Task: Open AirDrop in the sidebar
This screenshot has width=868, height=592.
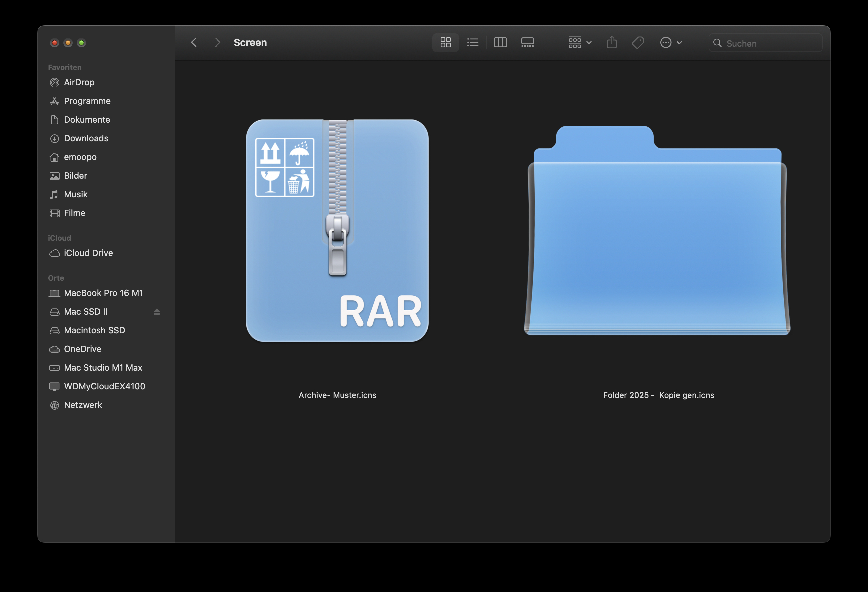Action: pos(79,82)
